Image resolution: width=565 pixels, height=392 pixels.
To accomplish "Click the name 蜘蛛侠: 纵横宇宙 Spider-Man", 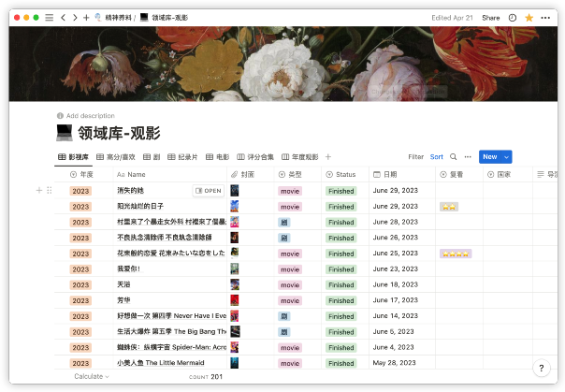I will 171,347.
